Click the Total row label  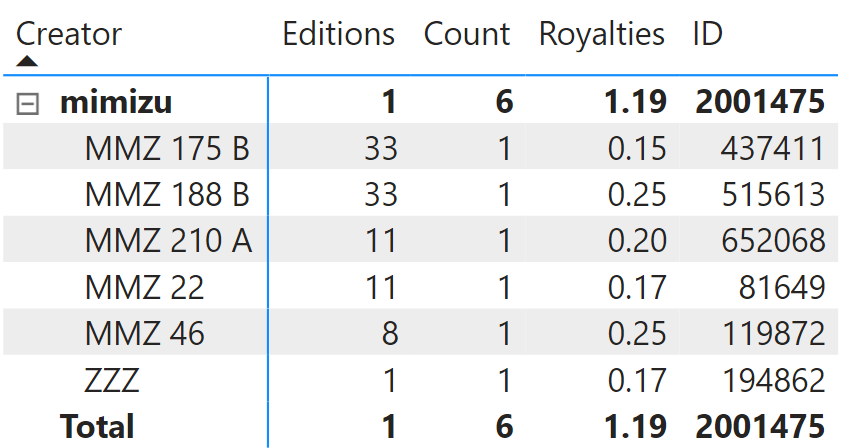(x=97, y=426)
